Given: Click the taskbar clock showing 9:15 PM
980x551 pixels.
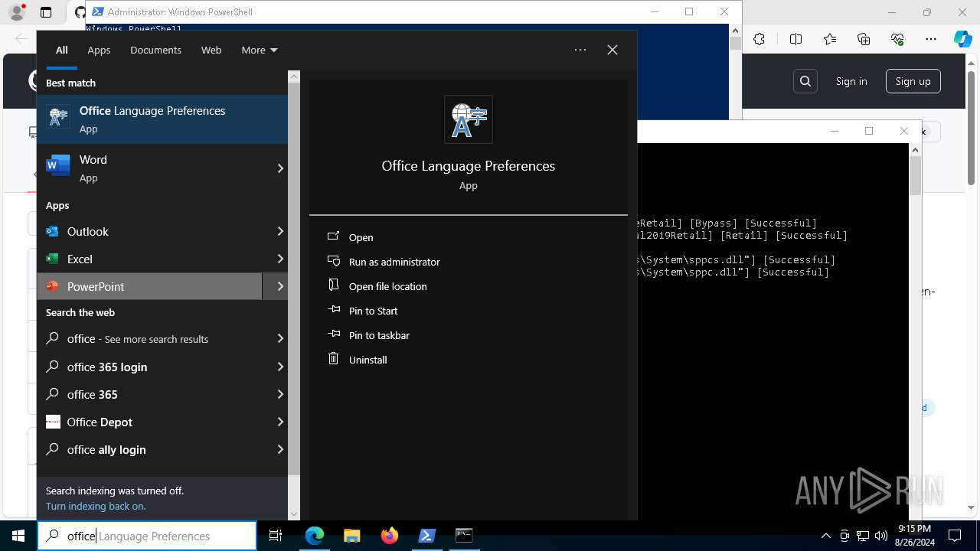Looking at the screenshot, I should (914, 535).
